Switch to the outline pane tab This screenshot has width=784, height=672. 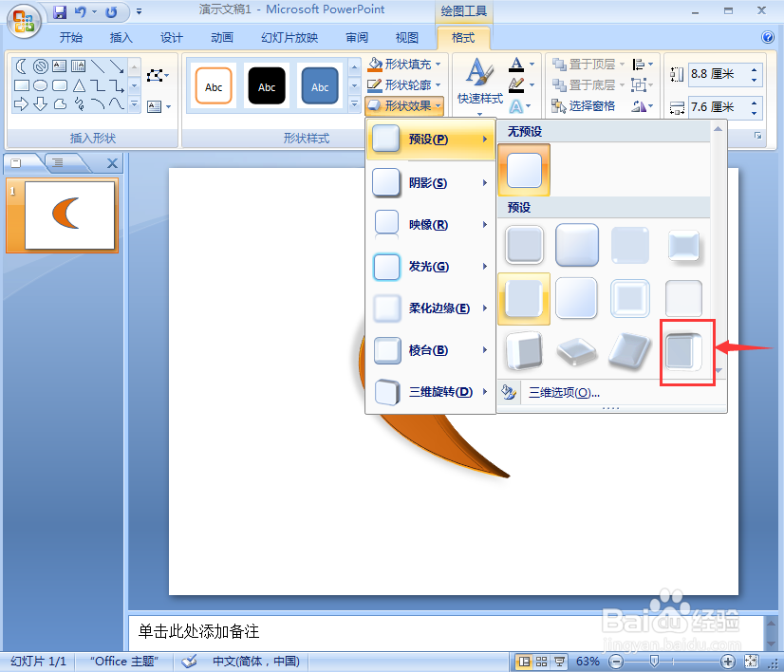click(58, 163)
